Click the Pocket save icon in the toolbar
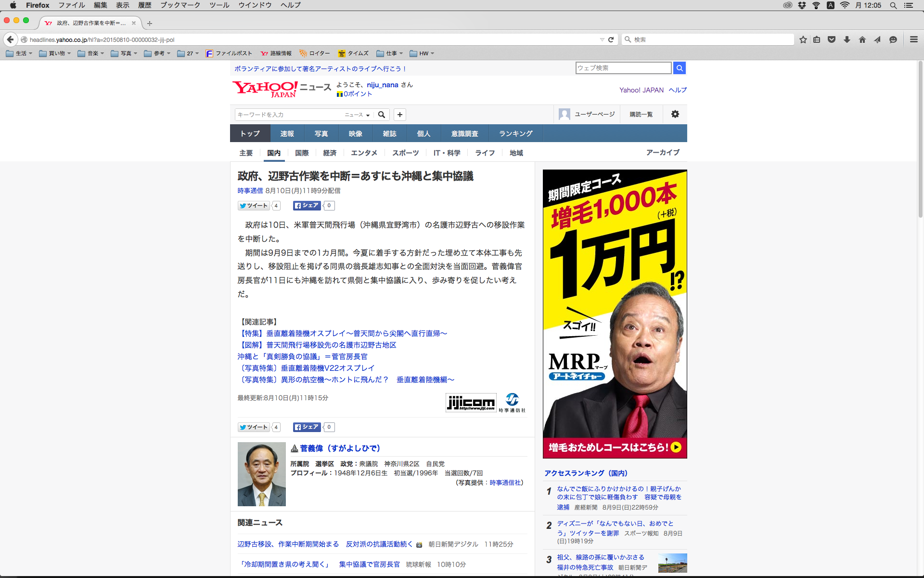This screenshot has height=578, width=924. point(832,39)
